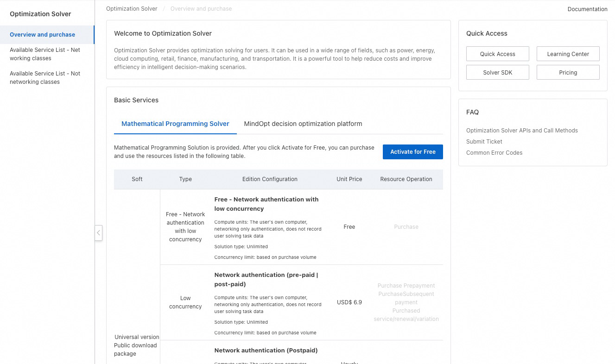Click Purchased service/renewal/variation link
Image resolution: width=615 pixels, height=364 pixels.
click(x=406, y=315)
